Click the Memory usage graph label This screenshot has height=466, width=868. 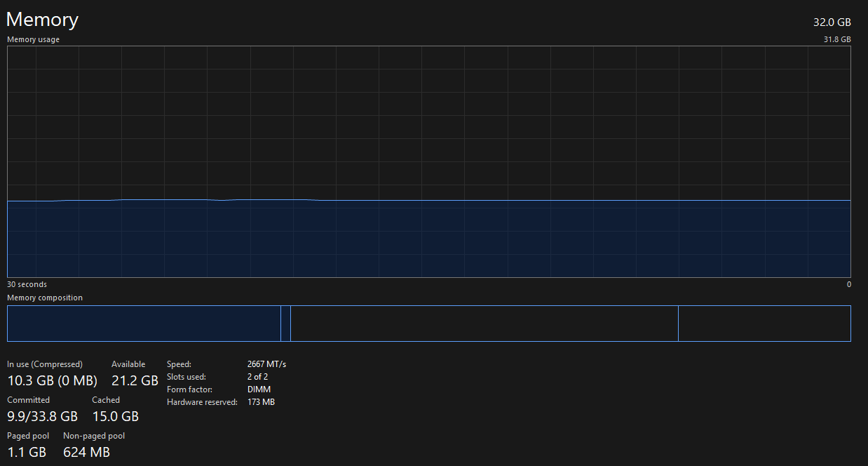pos(34,39)
